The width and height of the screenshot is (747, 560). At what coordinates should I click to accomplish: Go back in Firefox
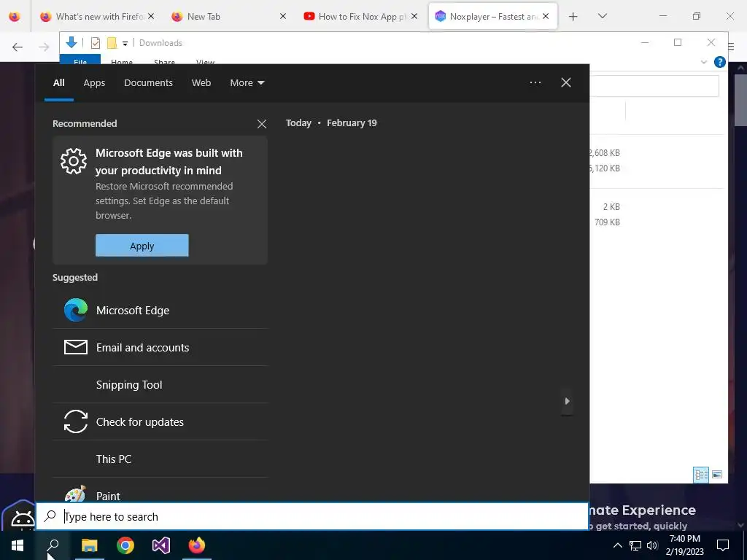coord(18,47)
